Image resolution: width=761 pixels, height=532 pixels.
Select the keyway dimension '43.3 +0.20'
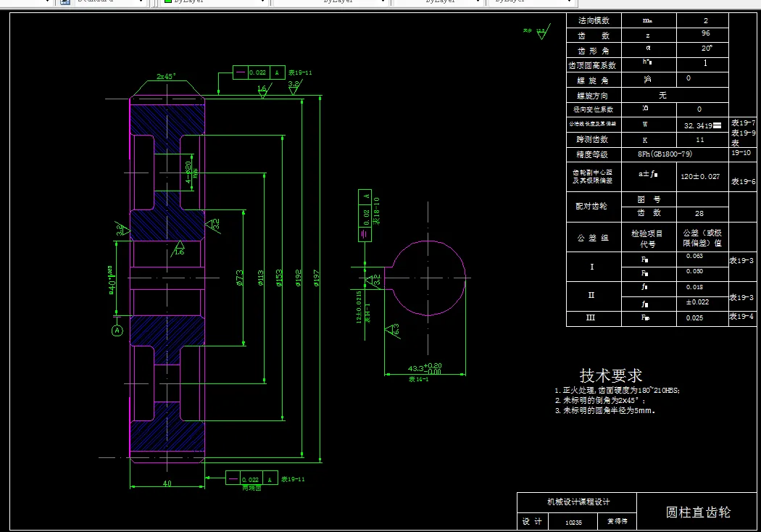[425, 368]
